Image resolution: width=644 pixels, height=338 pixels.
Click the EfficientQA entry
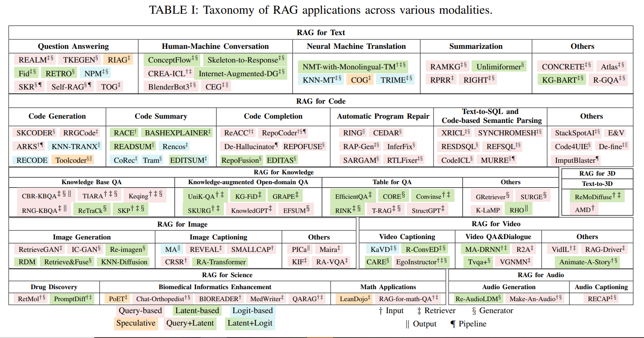point(353,196)
